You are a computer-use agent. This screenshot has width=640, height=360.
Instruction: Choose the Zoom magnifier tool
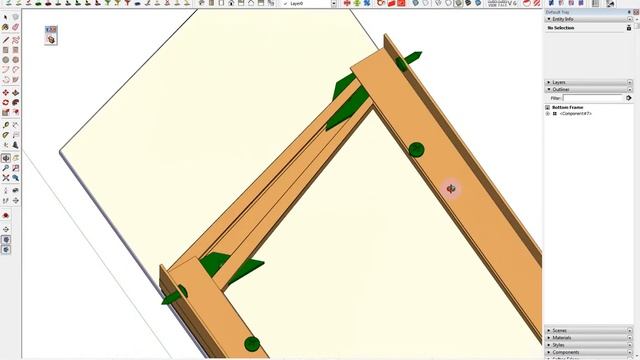[5, 168]
